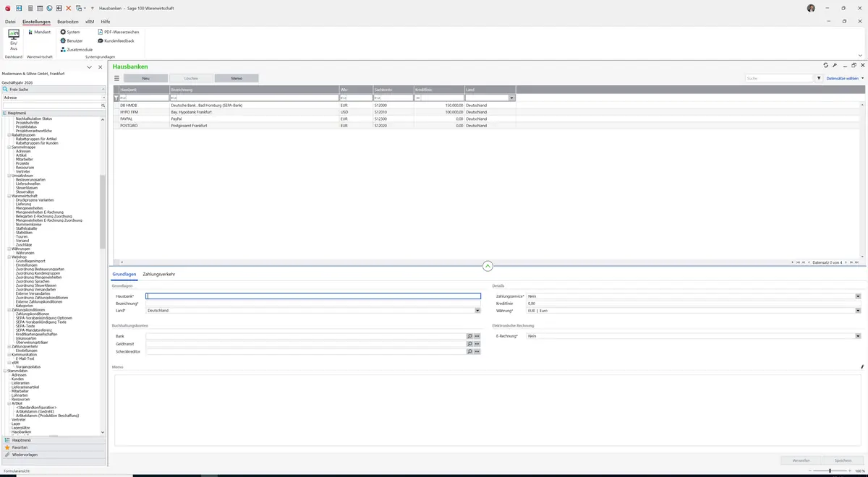Click the wrench settings icon in Hausbanken header

tap(835, 65)
